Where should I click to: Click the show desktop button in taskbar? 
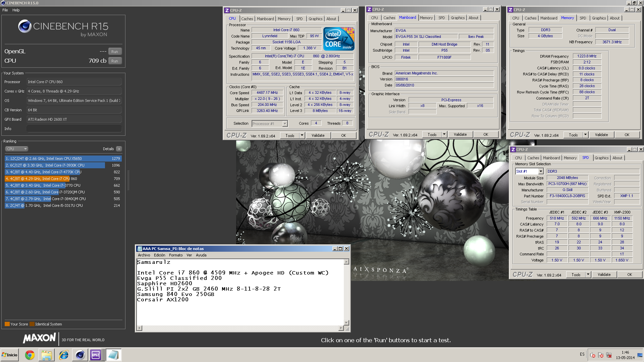point(640,355)
